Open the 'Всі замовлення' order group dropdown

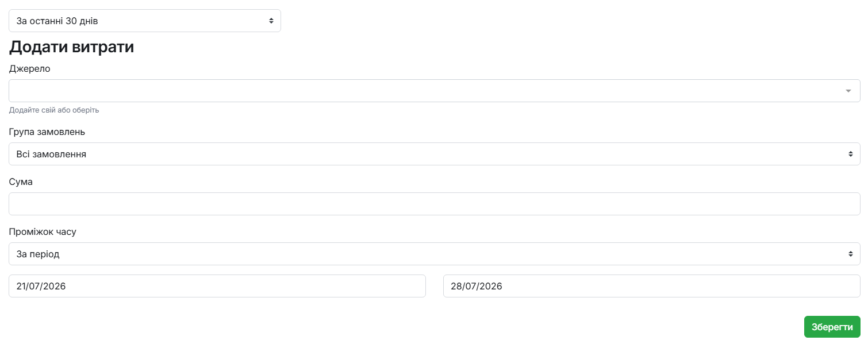[435, 154]
